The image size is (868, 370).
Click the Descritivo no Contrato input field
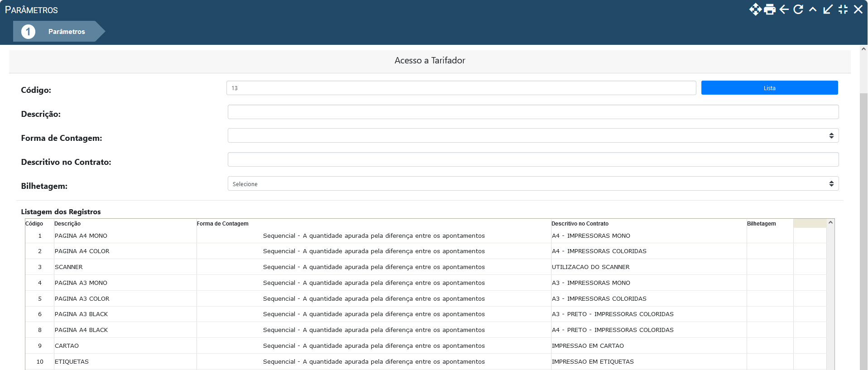coord(533,159)
